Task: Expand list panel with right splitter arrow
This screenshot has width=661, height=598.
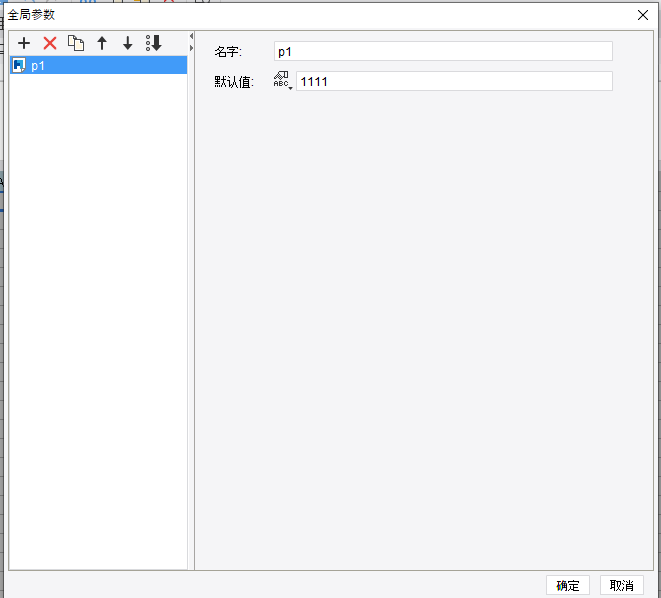Action: pos(191,48)
